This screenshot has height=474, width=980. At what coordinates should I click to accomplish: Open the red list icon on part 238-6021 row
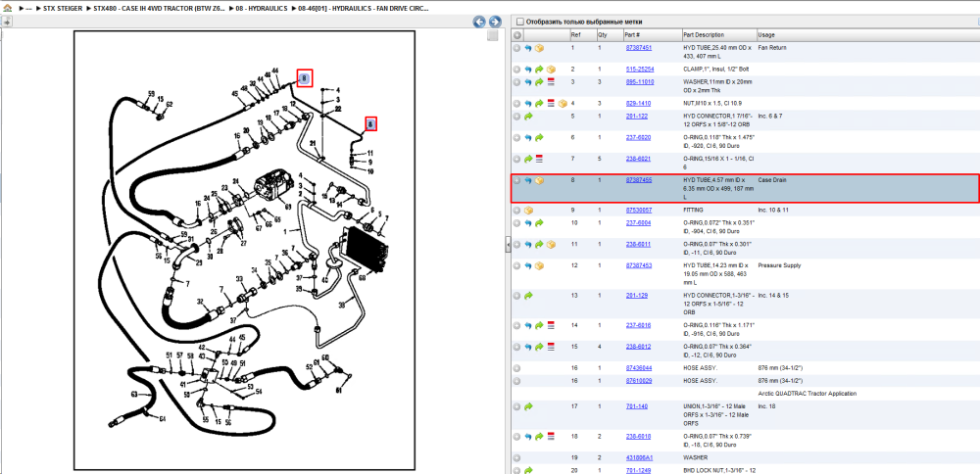click(539, 159)
